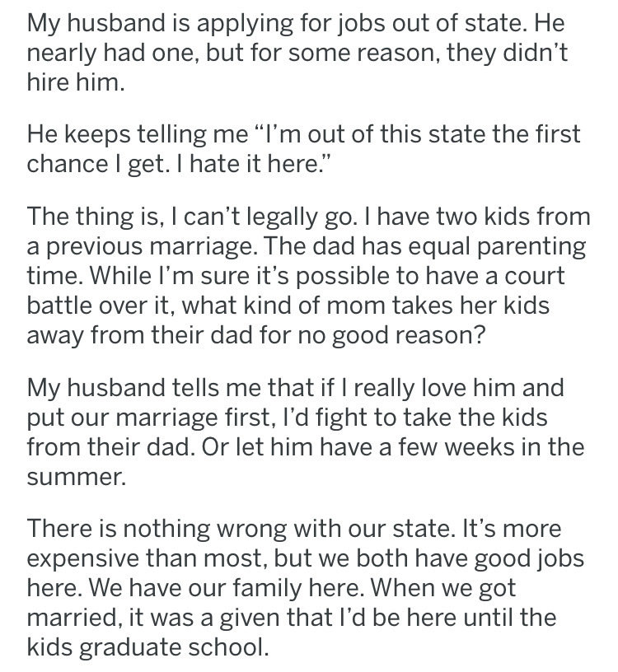Click the words "court battle over it"

(296, 291)
